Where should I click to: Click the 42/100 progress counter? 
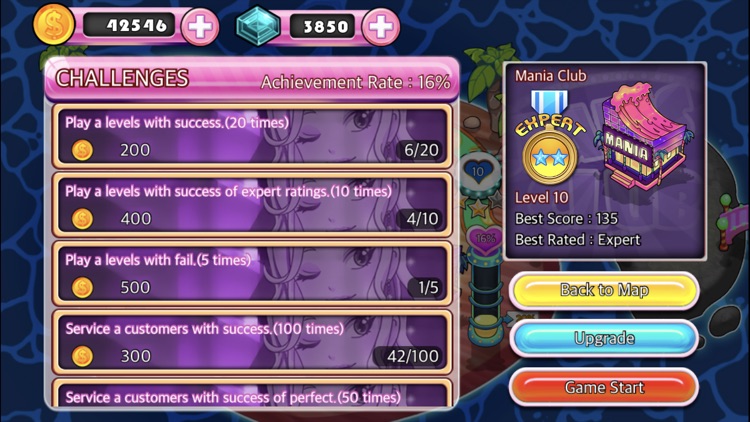(412, 356)
